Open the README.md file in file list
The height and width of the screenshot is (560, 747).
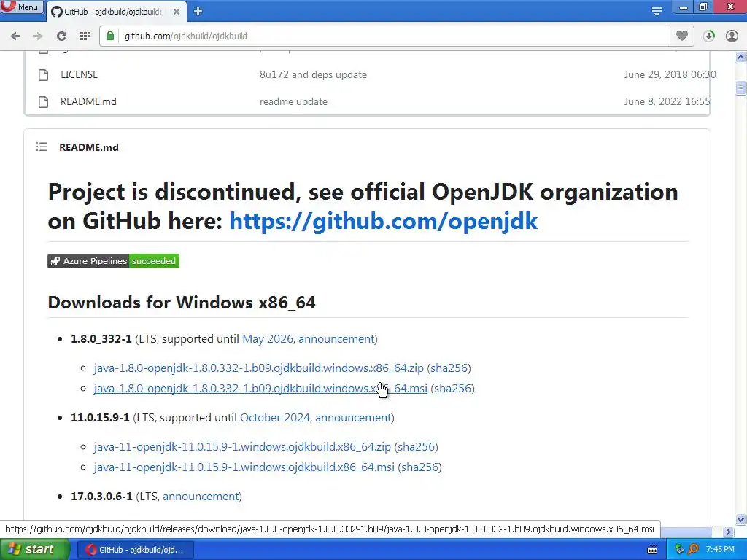coord(88,102)
